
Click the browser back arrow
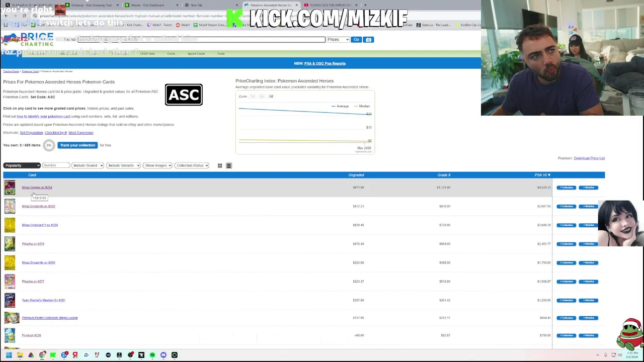(x=6, y=16)
